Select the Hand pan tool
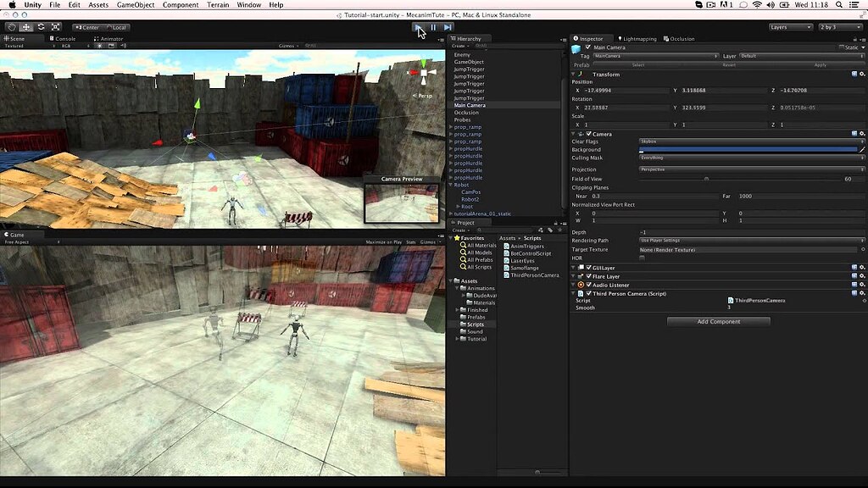868x488 pixels. click(x=10, y=27)
